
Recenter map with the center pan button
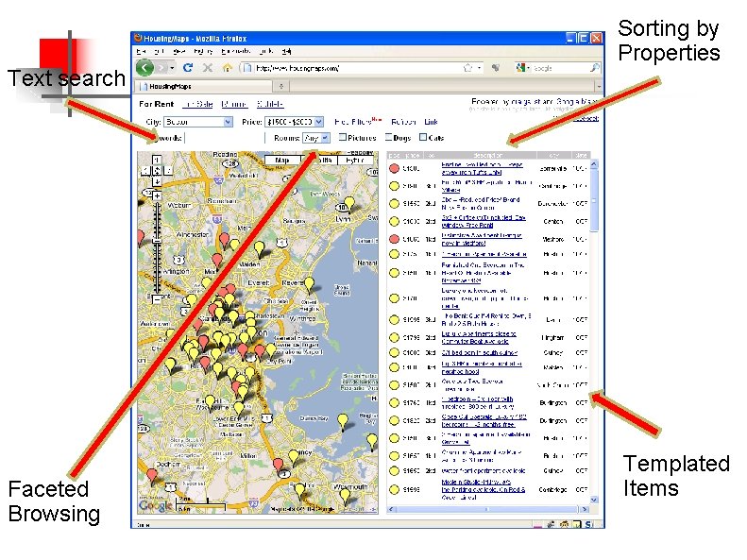[x=157, y=171]
